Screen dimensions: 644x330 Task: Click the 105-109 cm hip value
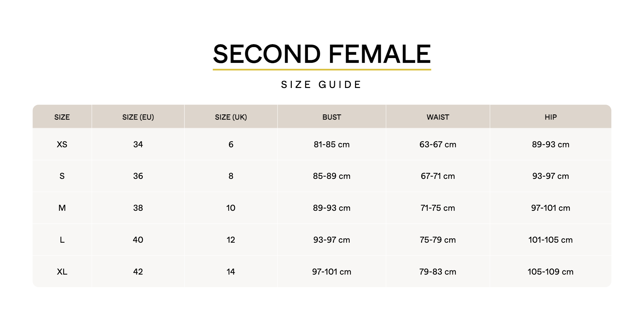[551, 272]
